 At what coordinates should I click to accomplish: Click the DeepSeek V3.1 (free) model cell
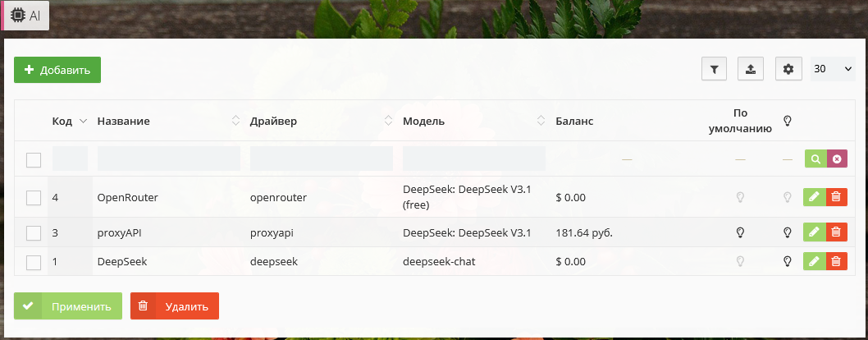pyautogui.click(x=467, y=198)
